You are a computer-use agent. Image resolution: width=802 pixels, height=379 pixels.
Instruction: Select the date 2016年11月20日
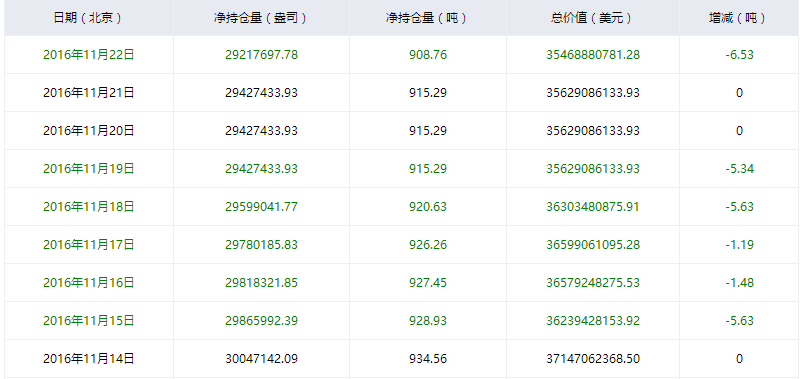coord(88,130)
